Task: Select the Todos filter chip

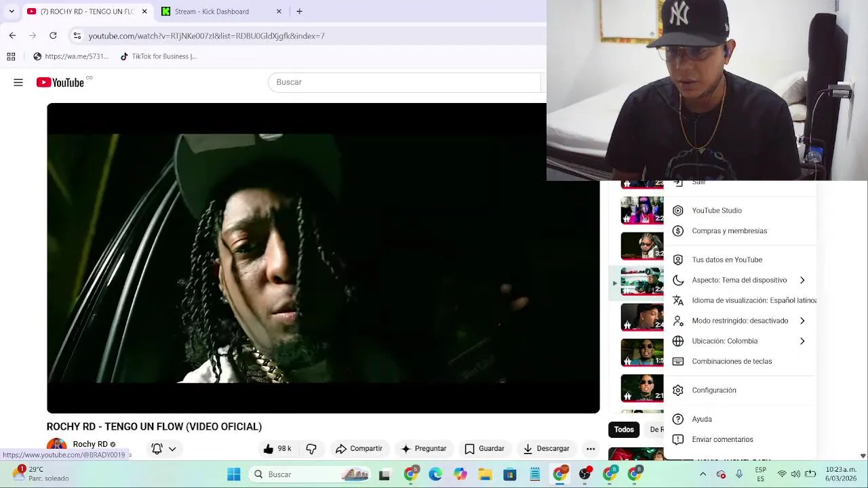Action: click(x=624, y=429)
